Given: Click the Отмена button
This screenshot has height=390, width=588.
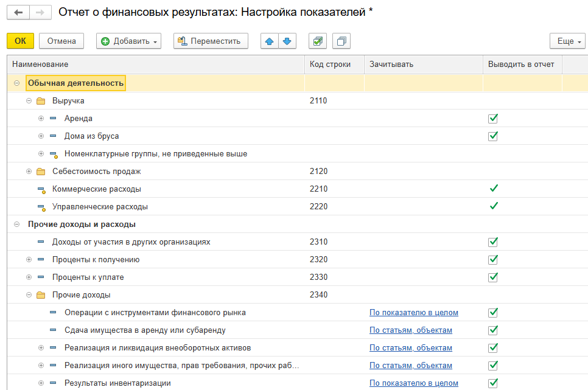Looking at the screenshot, I should (61, 41).
